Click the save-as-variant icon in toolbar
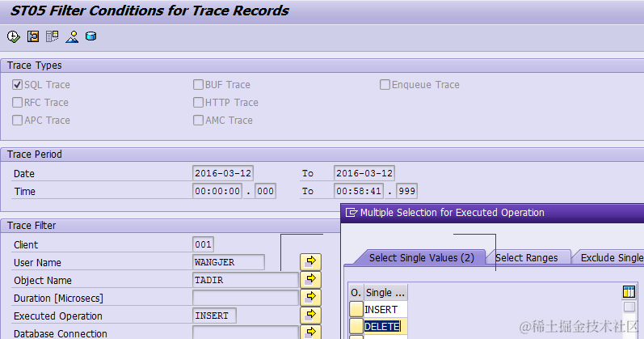Screen dimensions: 644x339 (x=33, y=36)
